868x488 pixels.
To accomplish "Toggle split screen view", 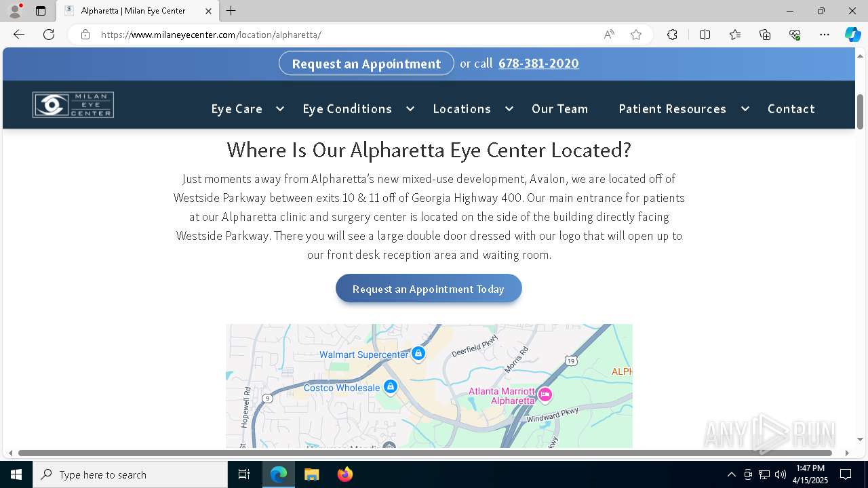I will [x=705, y=35].
